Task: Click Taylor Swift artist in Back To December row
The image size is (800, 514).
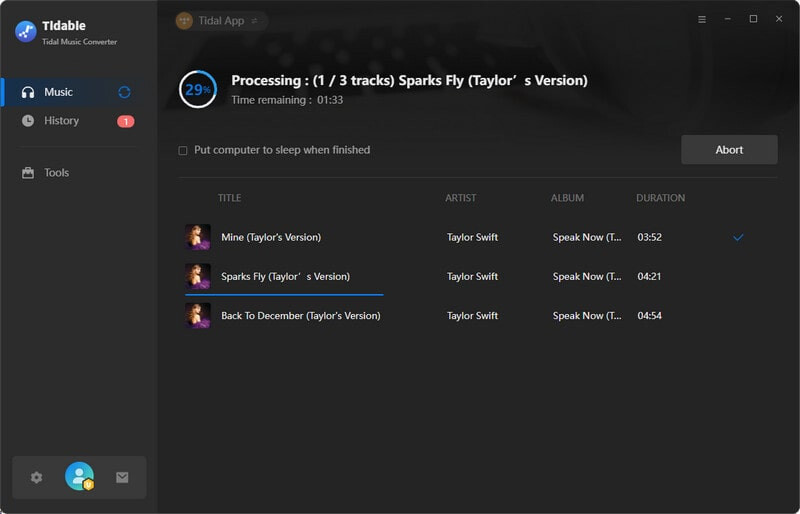Action: [x=472, y=315]
